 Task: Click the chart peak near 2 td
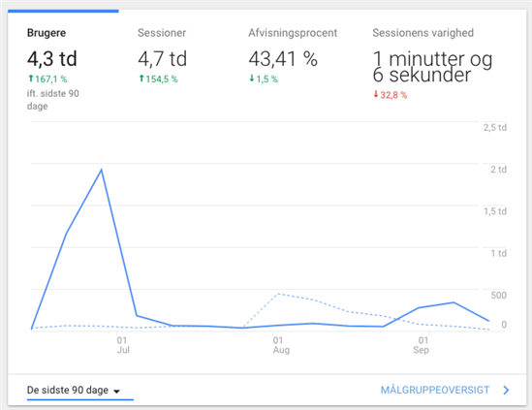[x=102, y=170]
